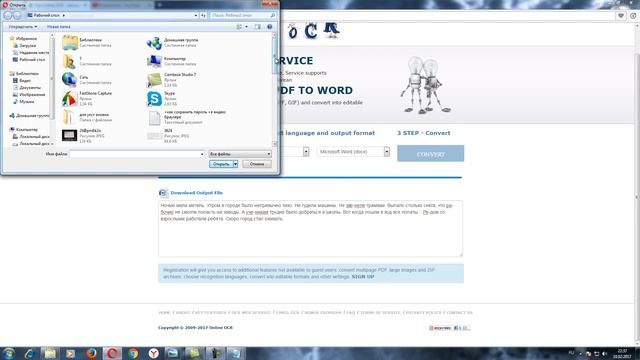The image size is (640, 360).
Task: Open Internet Explorer from the taskbar
Action: click(29, 353)
